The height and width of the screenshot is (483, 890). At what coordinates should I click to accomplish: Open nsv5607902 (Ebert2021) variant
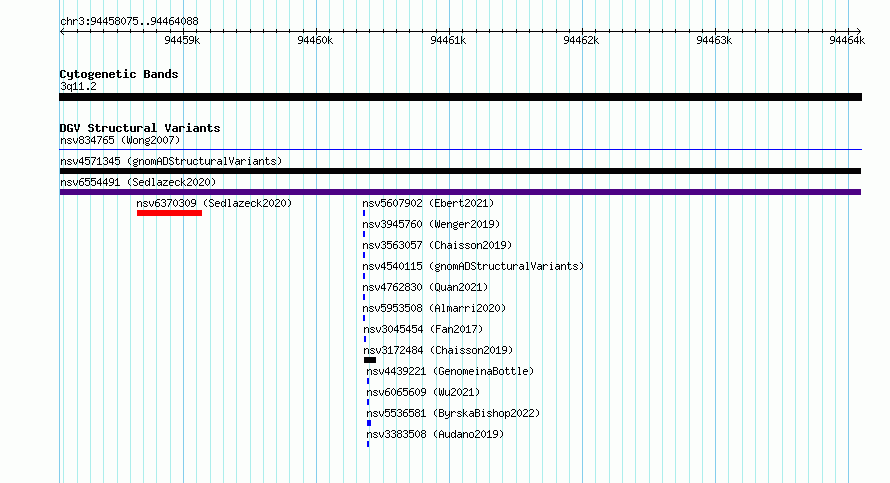coord(428,203)
